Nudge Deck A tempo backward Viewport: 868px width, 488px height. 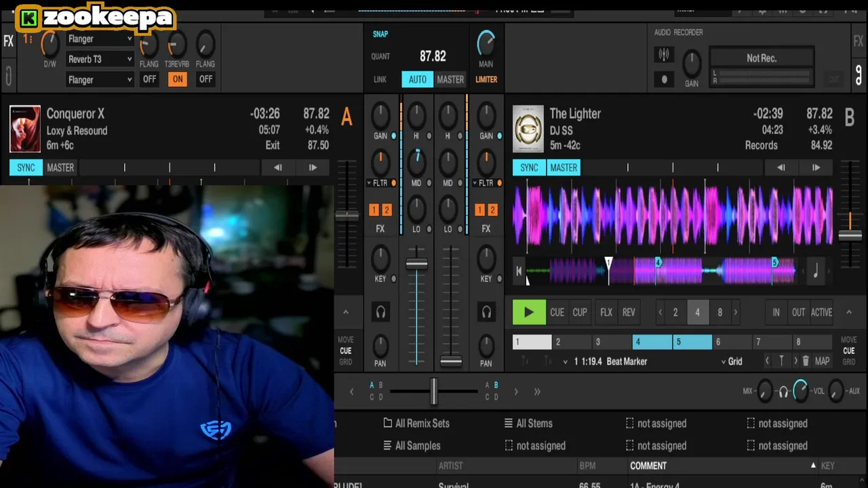[x=277, y=167]
